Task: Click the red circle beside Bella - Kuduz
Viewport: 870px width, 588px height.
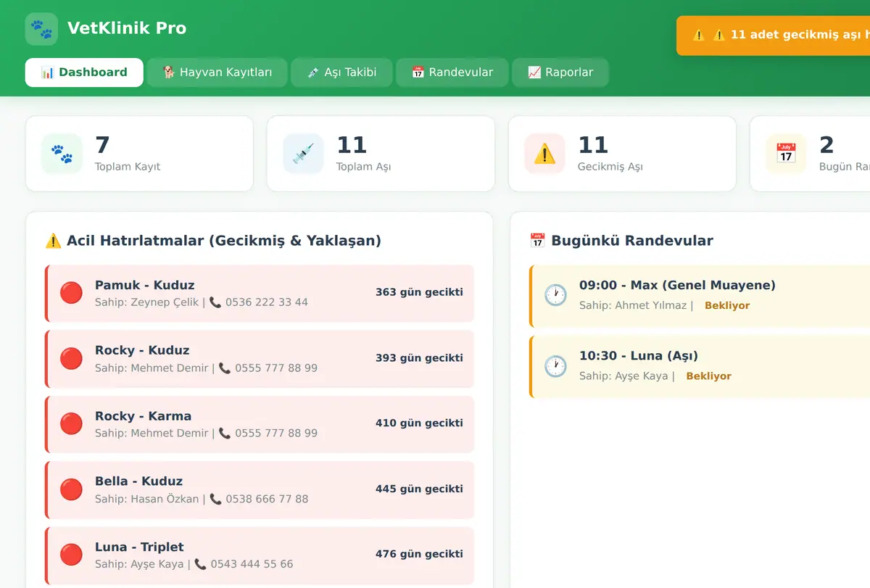Action: [x=71, y=489]
